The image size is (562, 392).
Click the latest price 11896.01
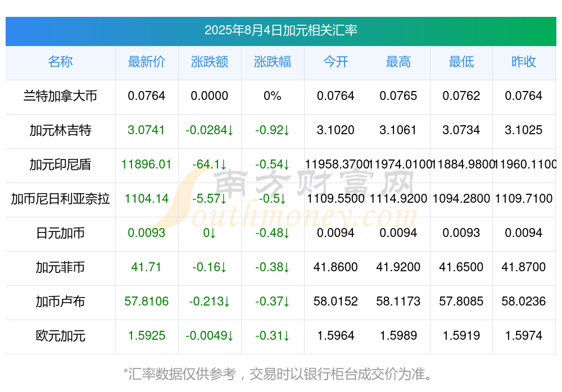pyautogui.click(x=146, y=165)
